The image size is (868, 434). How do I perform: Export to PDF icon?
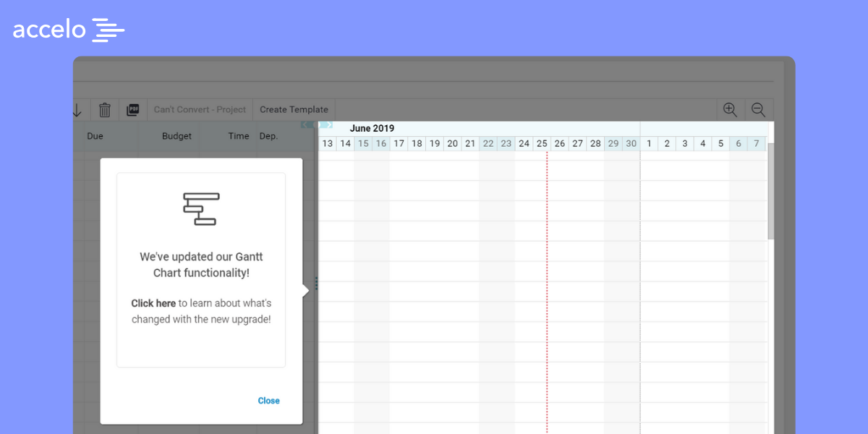click(132, 110)
